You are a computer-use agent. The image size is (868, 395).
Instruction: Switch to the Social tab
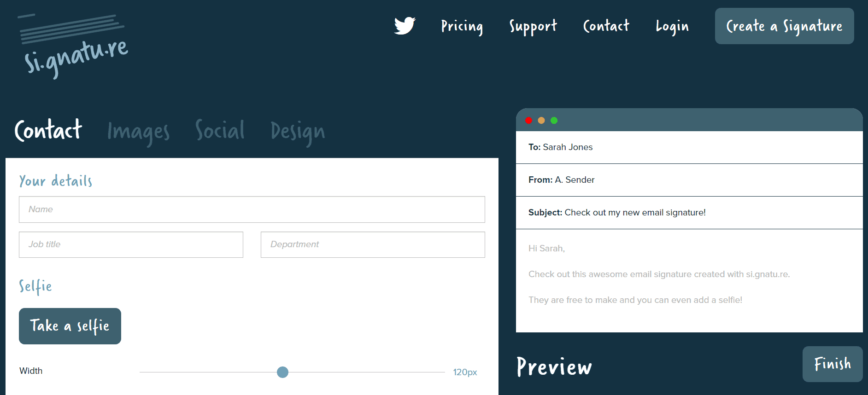click(x=220, y=131)
